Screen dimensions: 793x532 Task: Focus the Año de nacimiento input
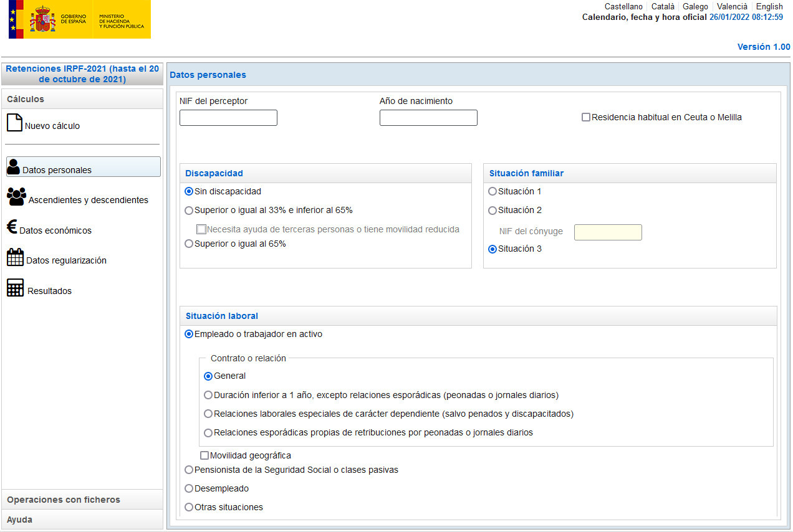(x=428, y=118)
